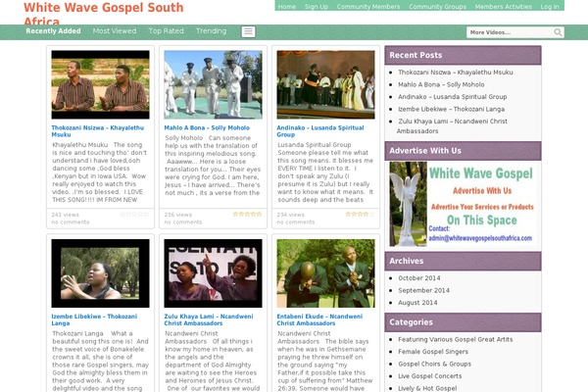Click the Log In link
Screen dimensions: 588x392
click(550, 7)
